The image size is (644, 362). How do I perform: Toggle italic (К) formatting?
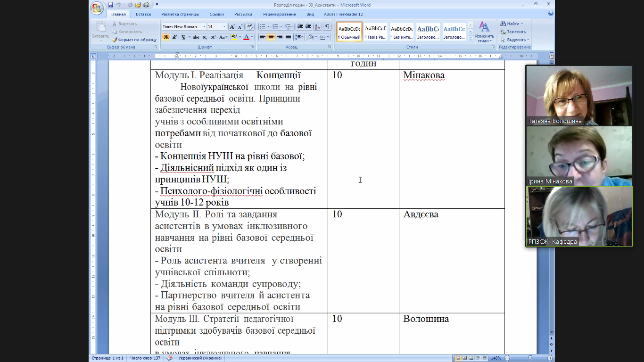tap(174, 37)
